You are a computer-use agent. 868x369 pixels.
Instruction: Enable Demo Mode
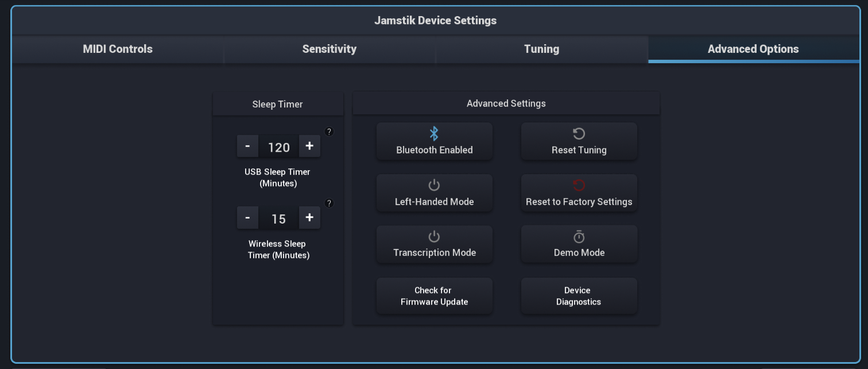tap(579, 244)
